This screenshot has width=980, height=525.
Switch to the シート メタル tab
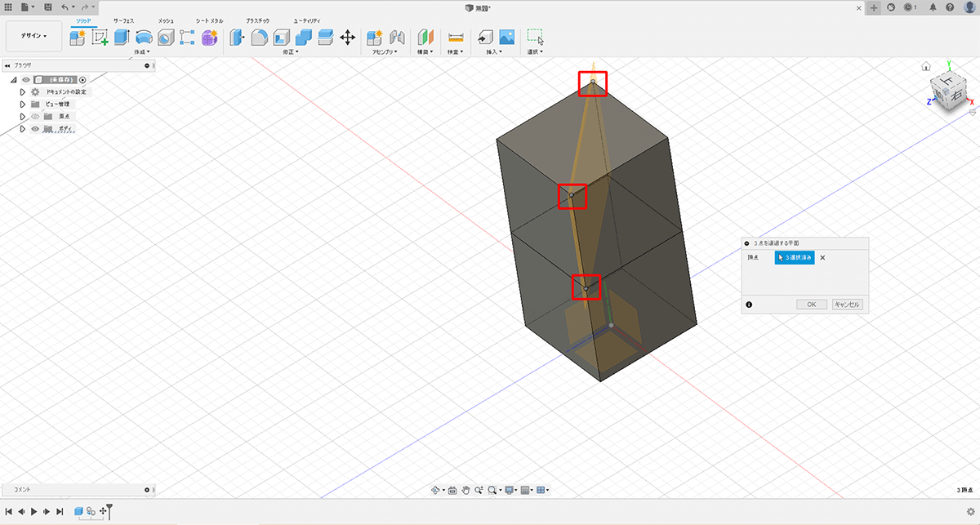tap(209, 20)
